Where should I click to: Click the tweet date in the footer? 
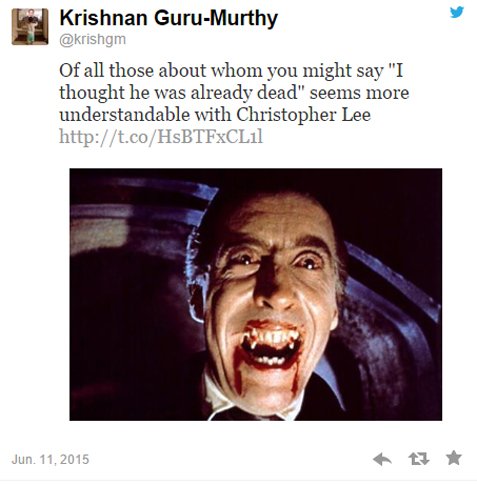(50, 459)
